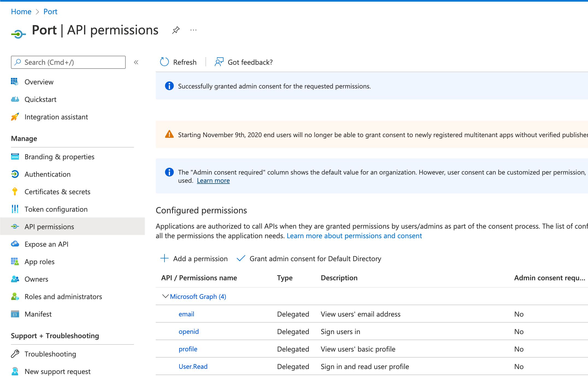Screen dimensions: 588x389
Task: Follow the Learn more link in info banner
Action: pos(213,181)
